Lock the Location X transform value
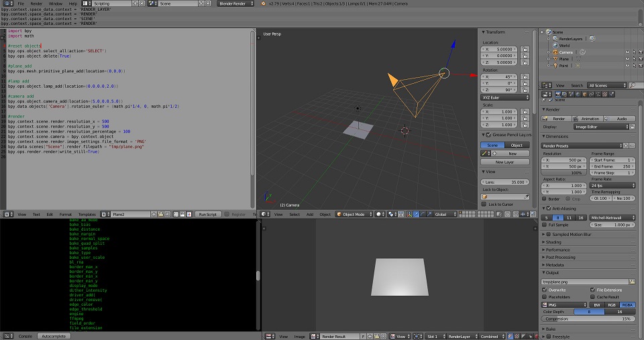Screen dimensions: 644x340 525,49
